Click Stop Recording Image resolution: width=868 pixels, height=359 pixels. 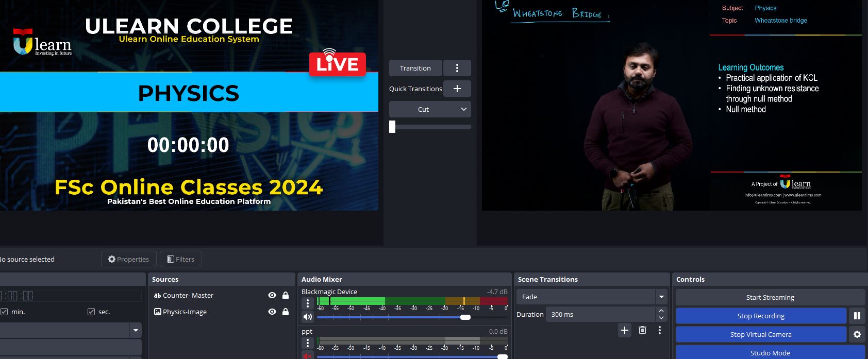click(x=761, y=316)
